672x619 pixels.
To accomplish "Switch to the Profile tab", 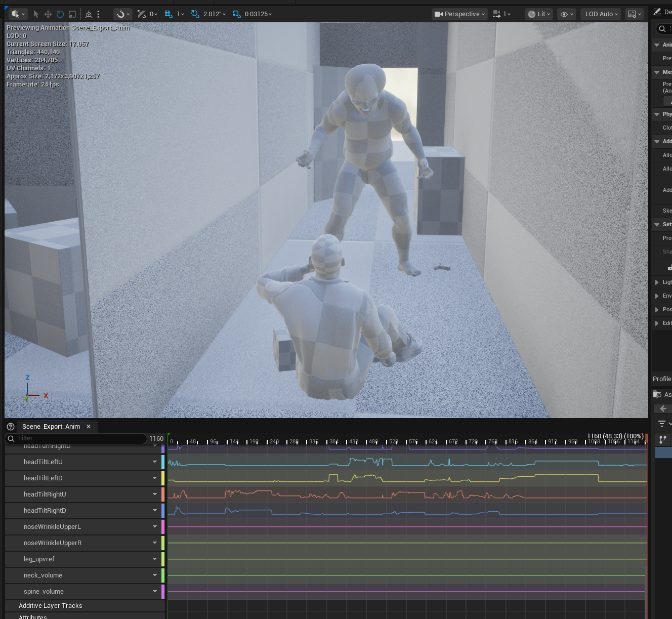I will pos(661,379).
